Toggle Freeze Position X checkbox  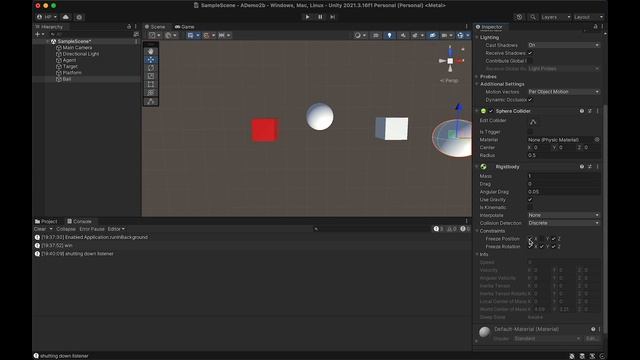pyautogui.click(x=530, y=239)
